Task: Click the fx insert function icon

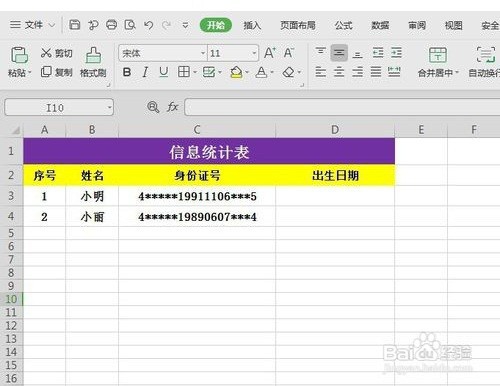Action: click(172, 107)
